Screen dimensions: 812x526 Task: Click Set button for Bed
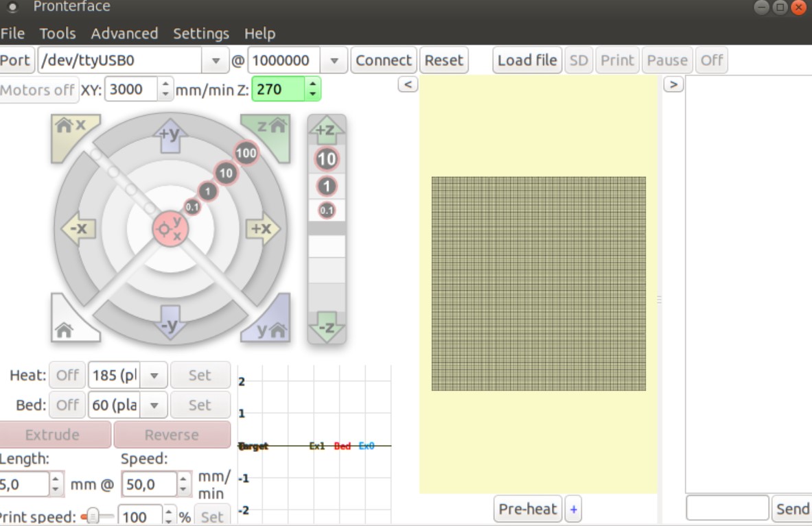click(x=199, y=405)
